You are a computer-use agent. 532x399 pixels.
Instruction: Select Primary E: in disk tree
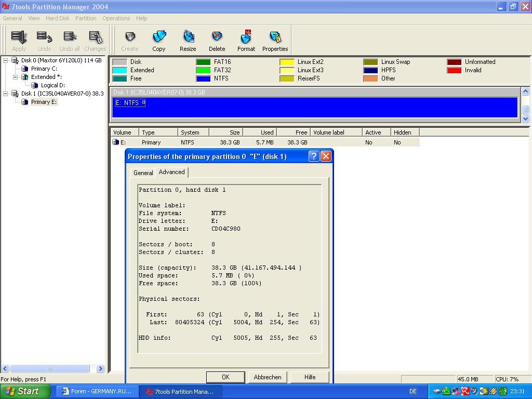[44, 102]
